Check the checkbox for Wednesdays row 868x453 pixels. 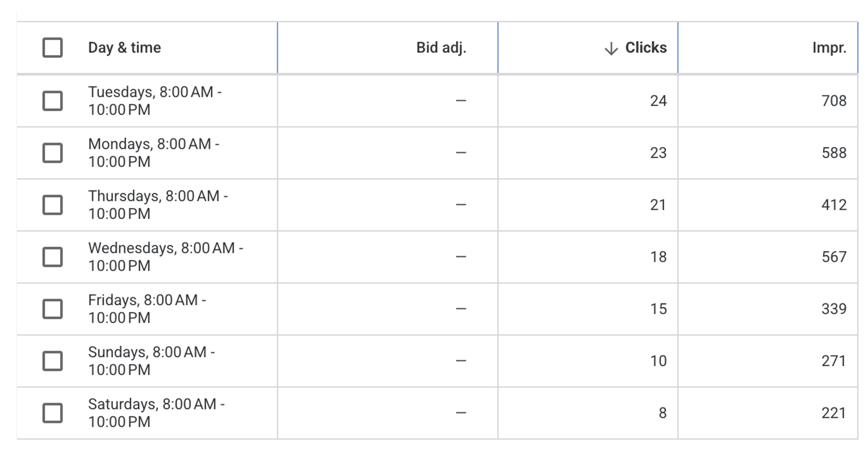[x=52, y=257]
